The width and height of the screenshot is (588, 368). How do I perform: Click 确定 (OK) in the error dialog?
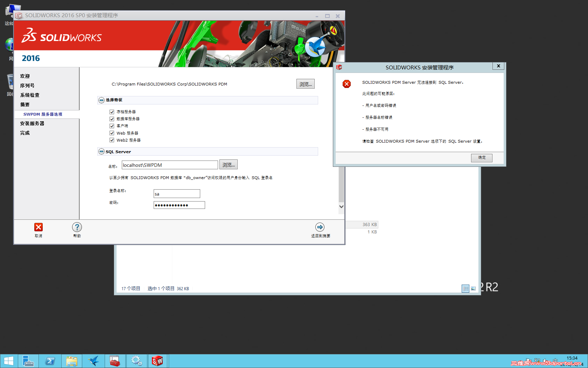click(x=482, y=158)
